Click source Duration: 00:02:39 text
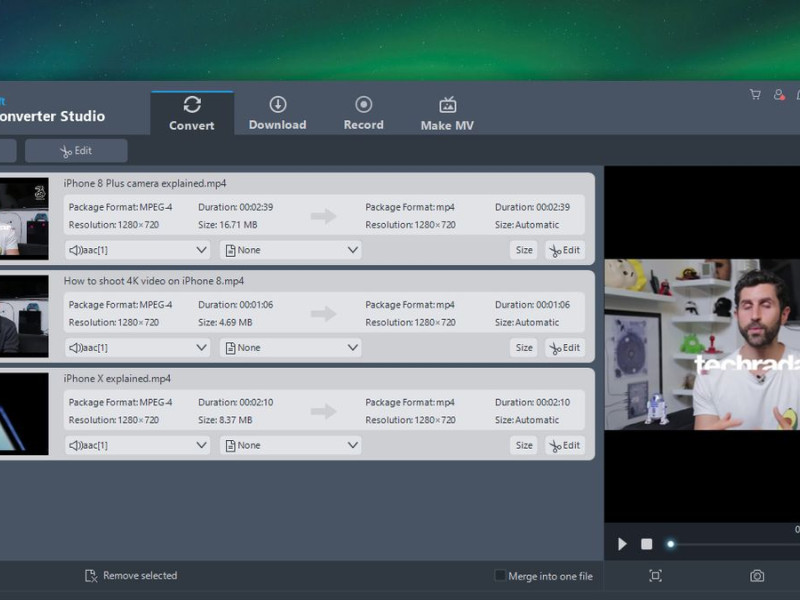Image resolution: width=800 pixels, height=600 pixels. click(236, 207)
